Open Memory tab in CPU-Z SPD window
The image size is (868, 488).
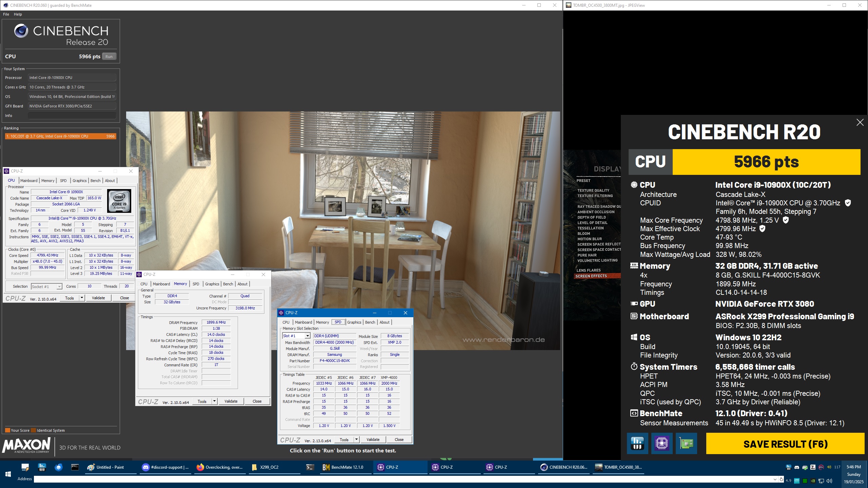[x=322, y=322]
